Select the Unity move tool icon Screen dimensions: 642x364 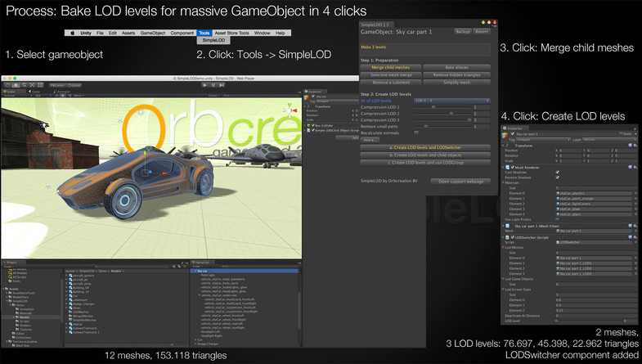pyautogui.click(x=16, y=85)
